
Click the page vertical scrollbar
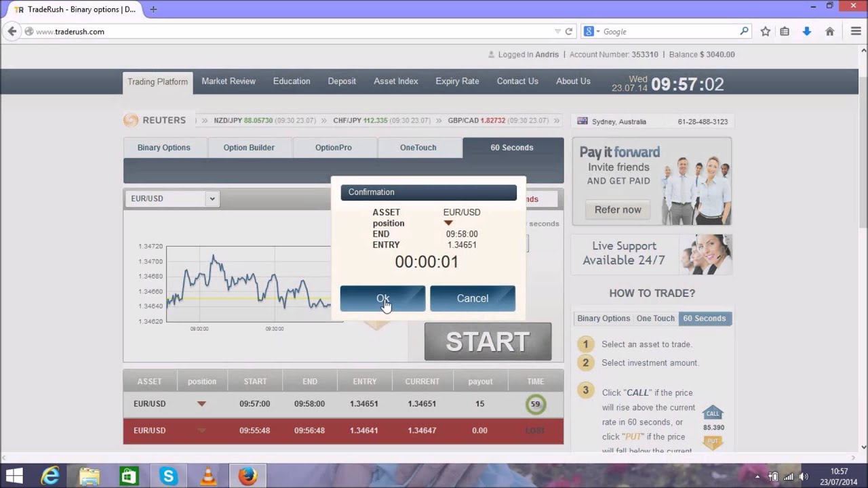[x=863, y=248]
